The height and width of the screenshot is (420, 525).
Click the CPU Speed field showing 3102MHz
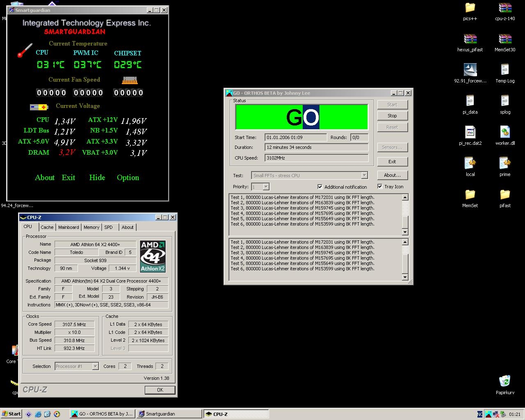point(316,158)
